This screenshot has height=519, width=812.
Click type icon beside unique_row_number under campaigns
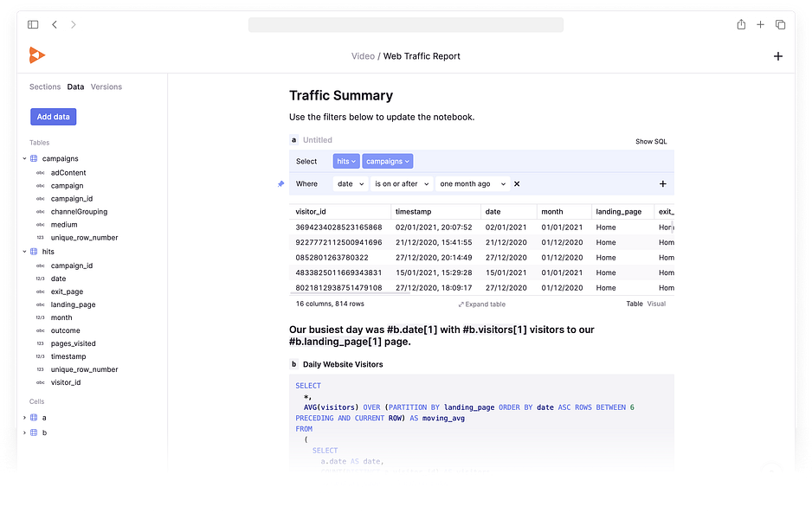click(x=41, y=238)
